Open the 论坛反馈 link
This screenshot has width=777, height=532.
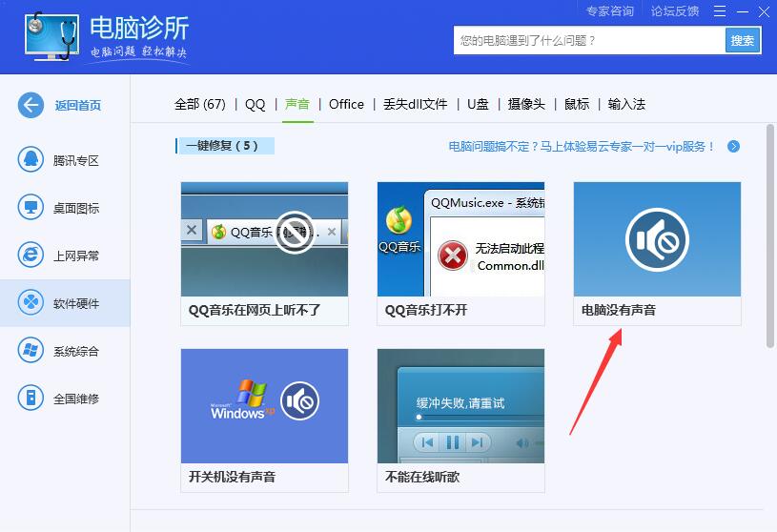(675, 10)
